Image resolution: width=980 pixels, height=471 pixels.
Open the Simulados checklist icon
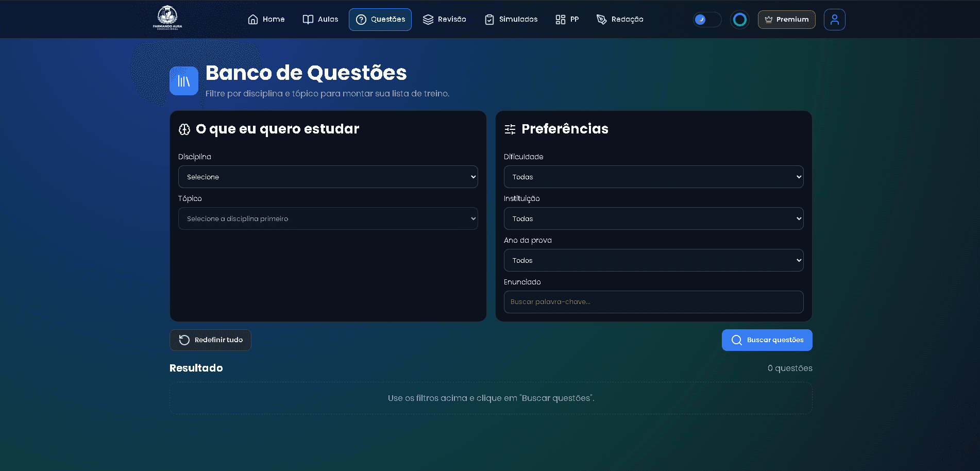click(488, 19)
